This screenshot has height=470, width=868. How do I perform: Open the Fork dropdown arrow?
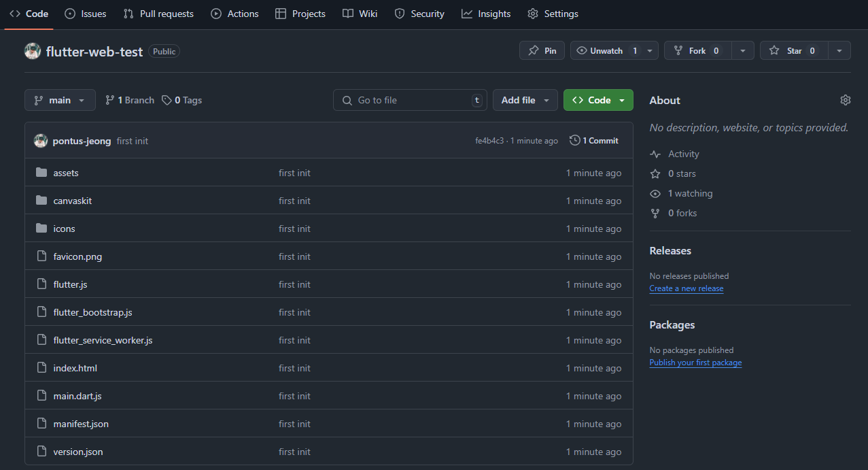[x=743, y=50]
